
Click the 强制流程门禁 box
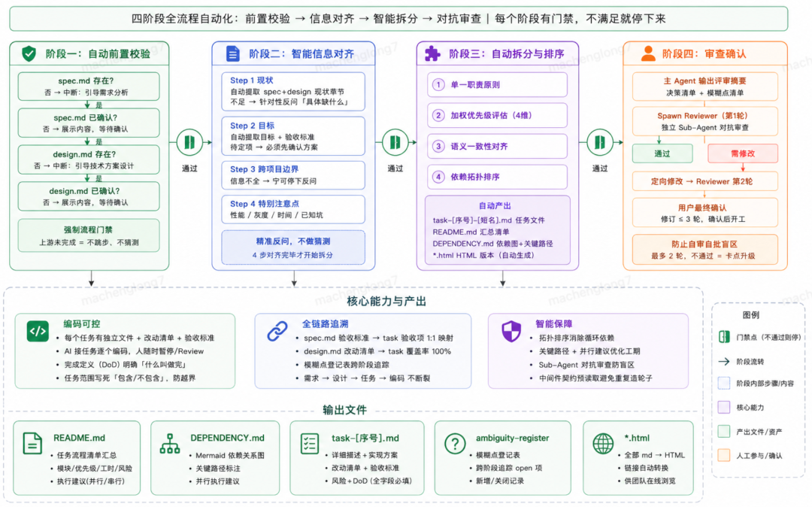pyautogui.click(x=89, y=235)
